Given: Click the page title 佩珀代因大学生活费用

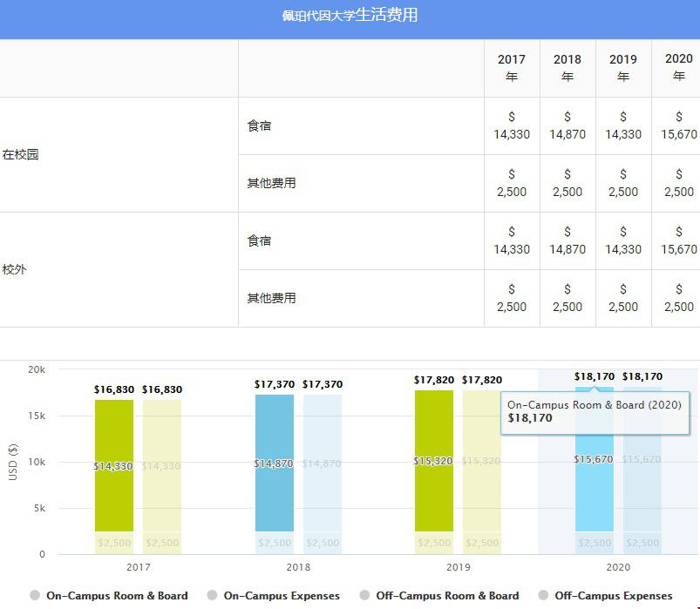Looking at the screenshot, I should pos(350,15).
